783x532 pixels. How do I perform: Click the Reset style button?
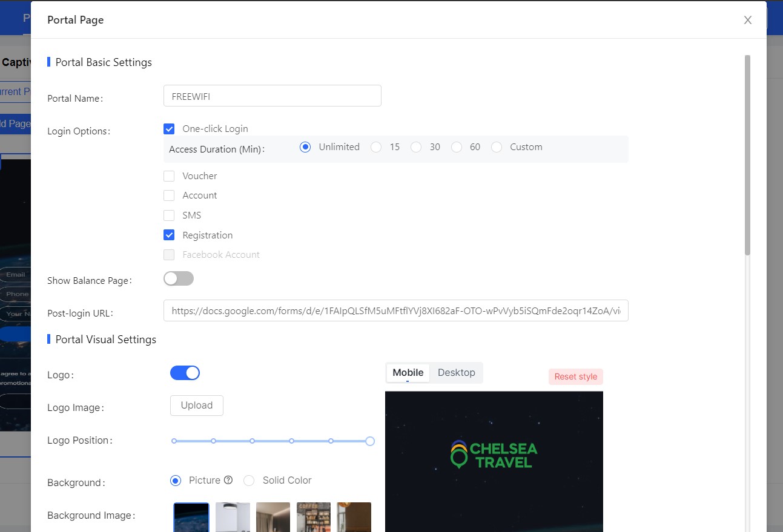[575, 376]
